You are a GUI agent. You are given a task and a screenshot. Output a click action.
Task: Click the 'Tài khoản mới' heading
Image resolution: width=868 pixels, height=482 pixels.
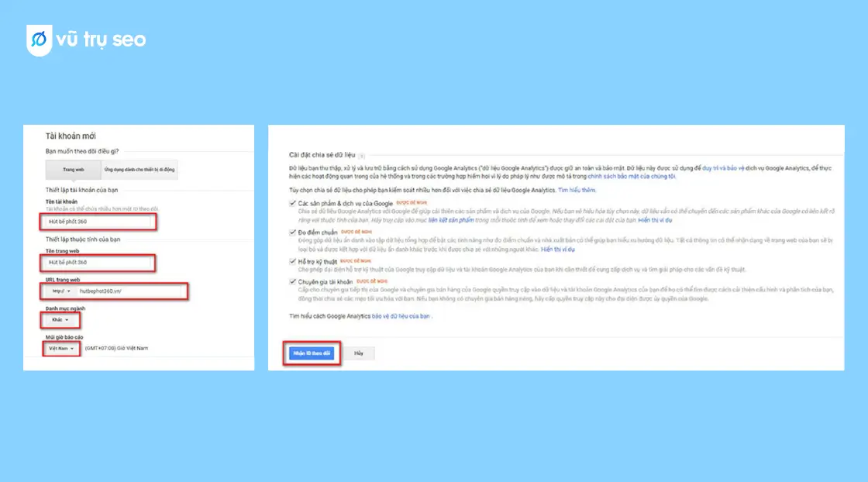click(x=71, y=136)
